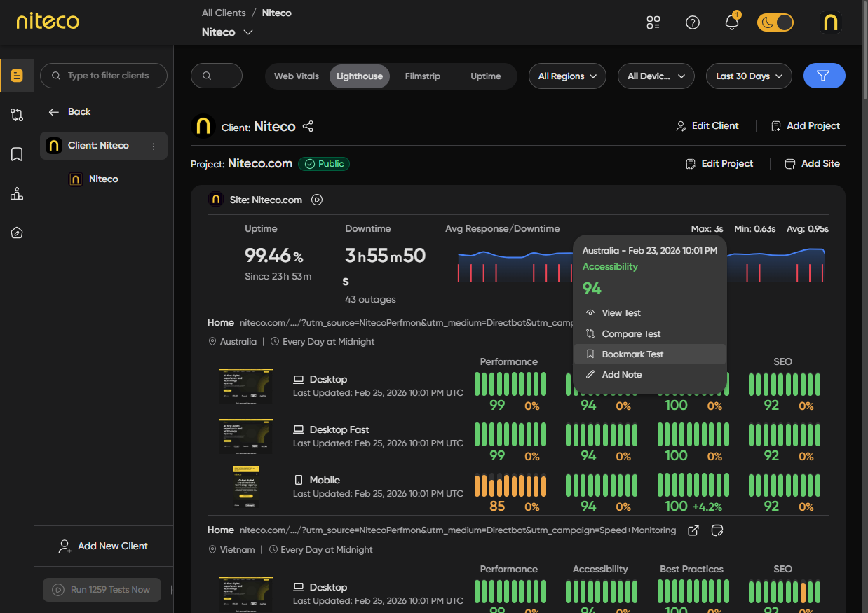Open the bookmarks icon in left sidebar
Viewport: 868px width, 613px height.
[x=17, y=154]
